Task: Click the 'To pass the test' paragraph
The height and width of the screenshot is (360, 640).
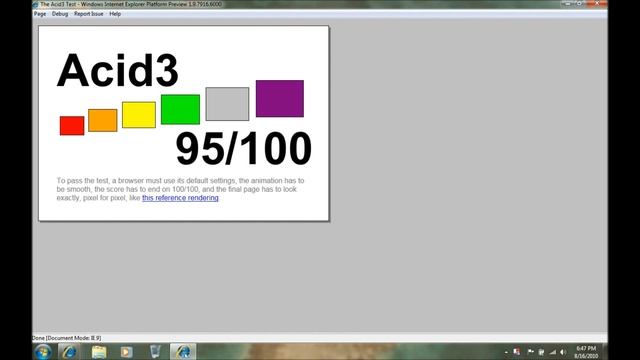Action: [x=180, y=189]
